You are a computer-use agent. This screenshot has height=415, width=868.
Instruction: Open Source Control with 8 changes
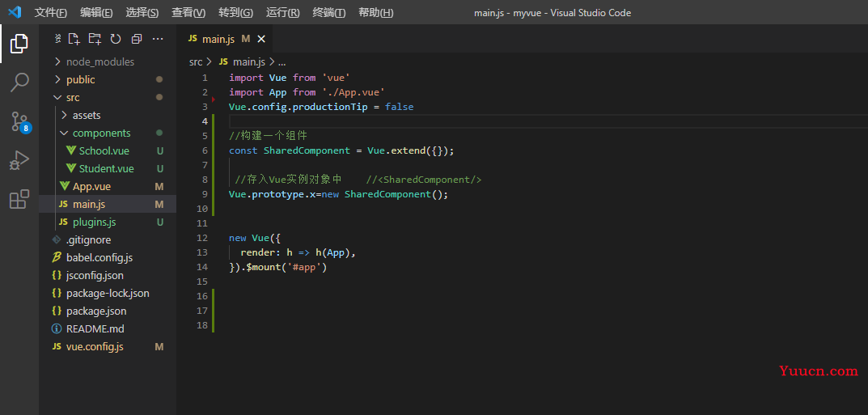point(20,121)
